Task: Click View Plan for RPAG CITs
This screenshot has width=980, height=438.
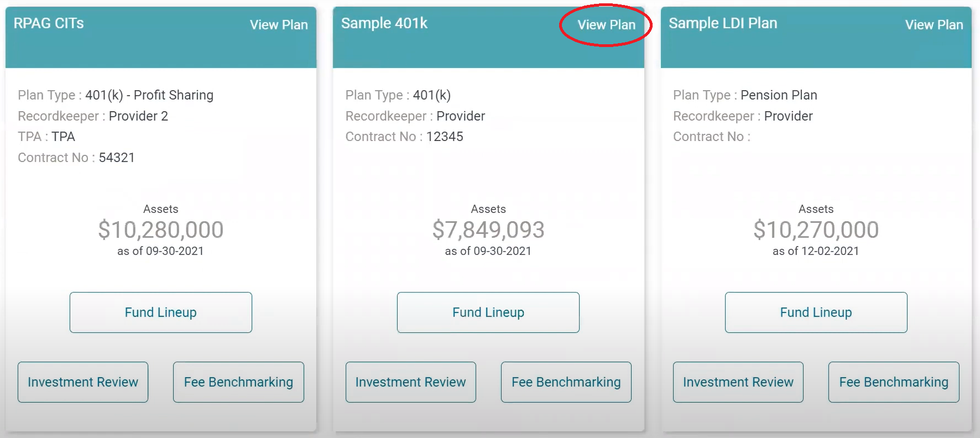Action: [x=279, y=25]
